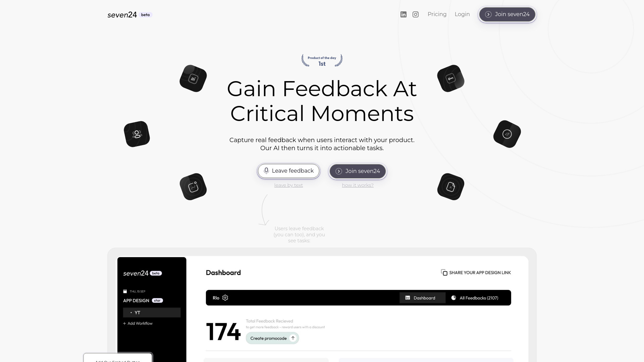
Task: Expand Add Workflow in the sidebar
Action: 138,323
